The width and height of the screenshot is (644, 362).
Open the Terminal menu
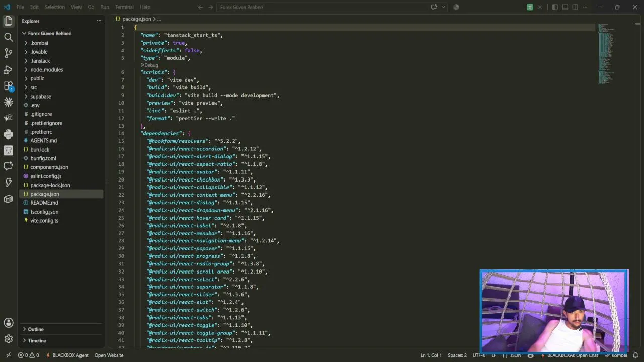124,7
